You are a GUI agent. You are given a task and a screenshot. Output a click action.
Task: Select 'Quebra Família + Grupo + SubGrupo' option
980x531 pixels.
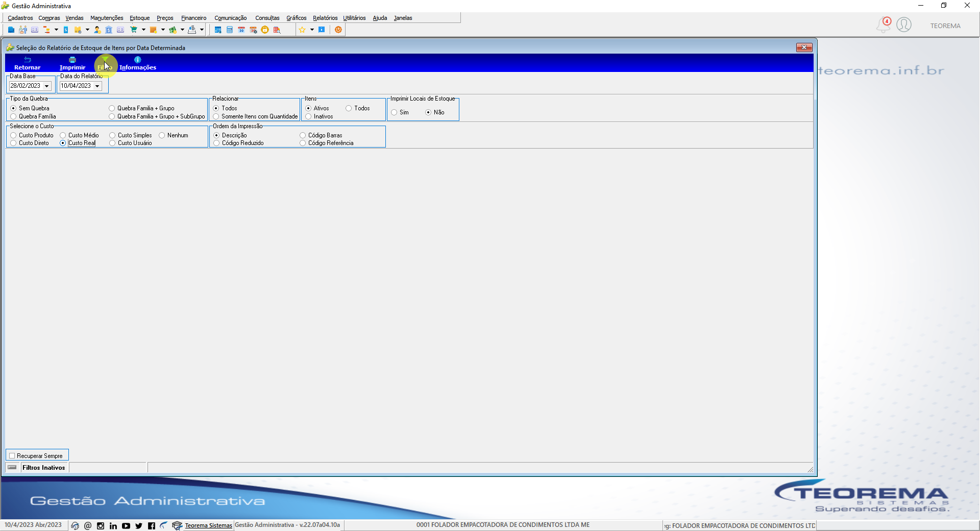157,116
